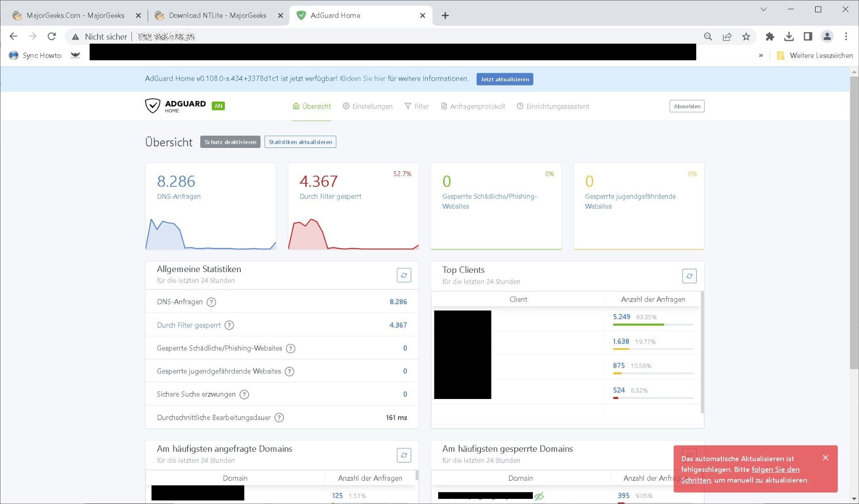Click unblock eye icon on blocked domain
Screen dimensions: 859x504
coord(539,496)
